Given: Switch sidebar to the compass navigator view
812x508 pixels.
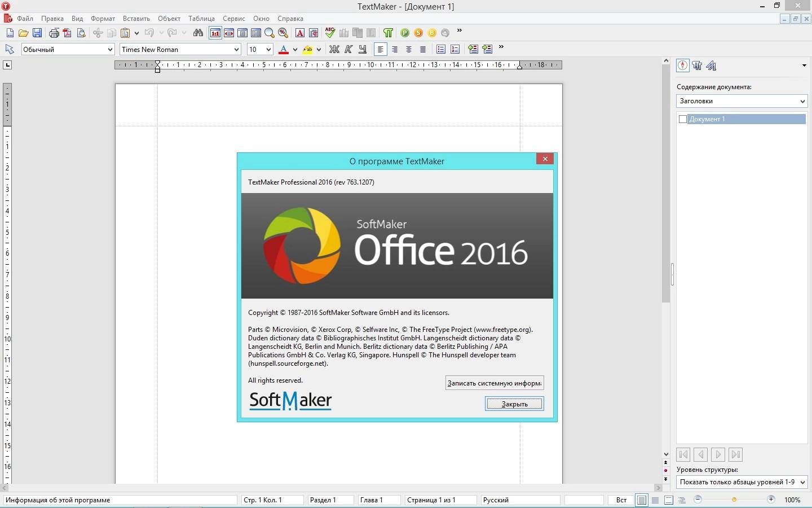Looking at the screenshot, I should coord(683,65).
